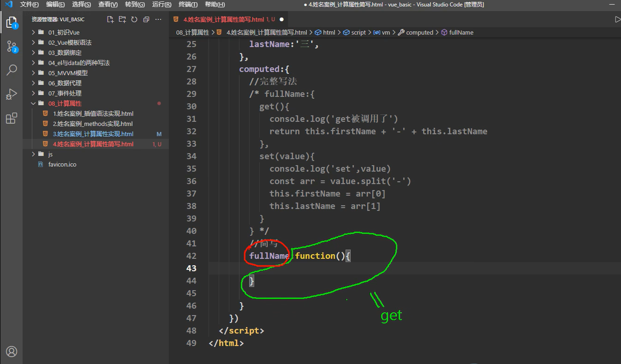This screenshot has width=621, height=364.
Task: Open the Accounts menu icon
Action: click(x=12, y=352)
